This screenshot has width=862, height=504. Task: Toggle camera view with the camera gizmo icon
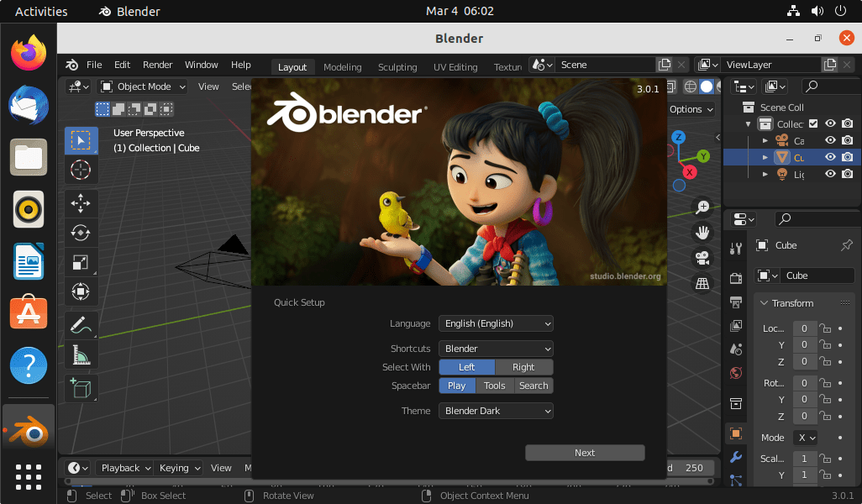(x=702, y=258)
